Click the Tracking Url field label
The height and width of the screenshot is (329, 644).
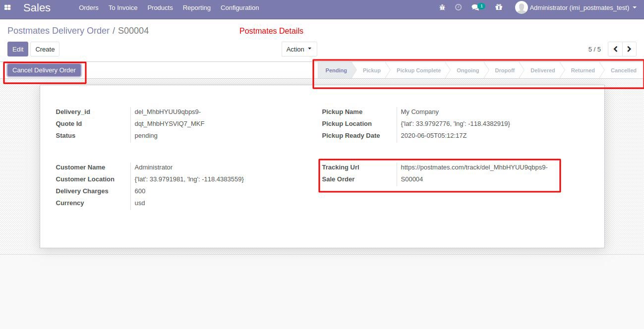(341, 167)
